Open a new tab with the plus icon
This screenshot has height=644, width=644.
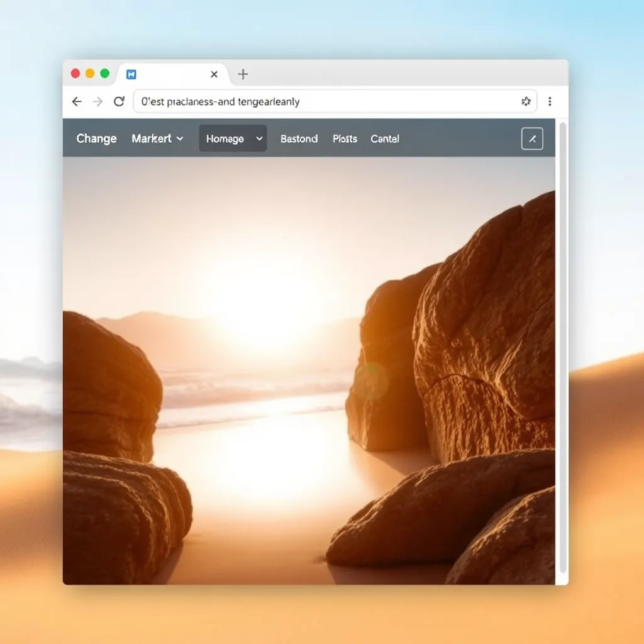pyautogui.click(x=243, y=74)
